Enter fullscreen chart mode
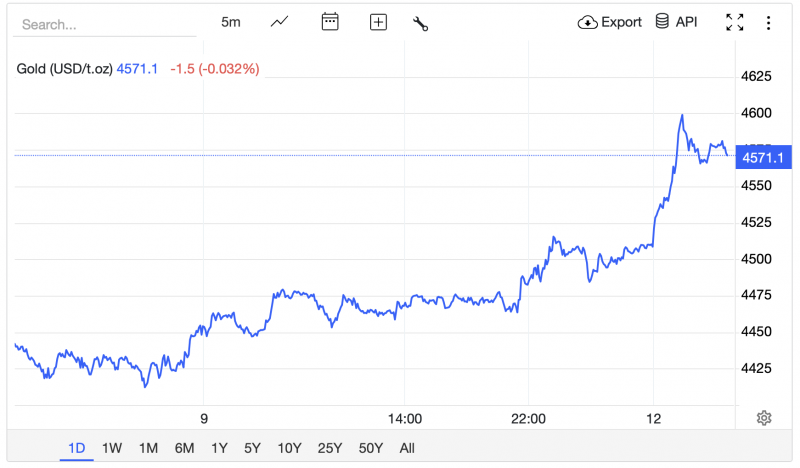This screenshot has width=800, height=468. click(x=734, y=22)
